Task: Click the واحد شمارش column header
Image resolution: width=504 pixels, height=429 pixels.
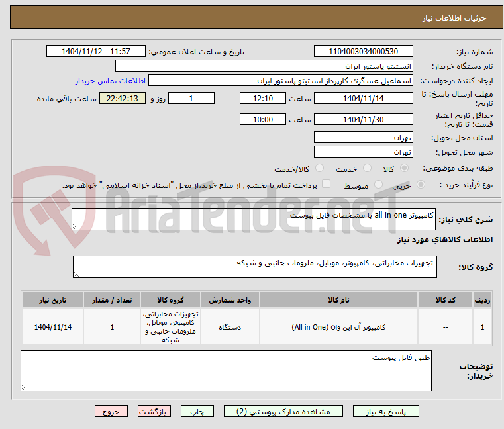Action: [x=230, y=300]
